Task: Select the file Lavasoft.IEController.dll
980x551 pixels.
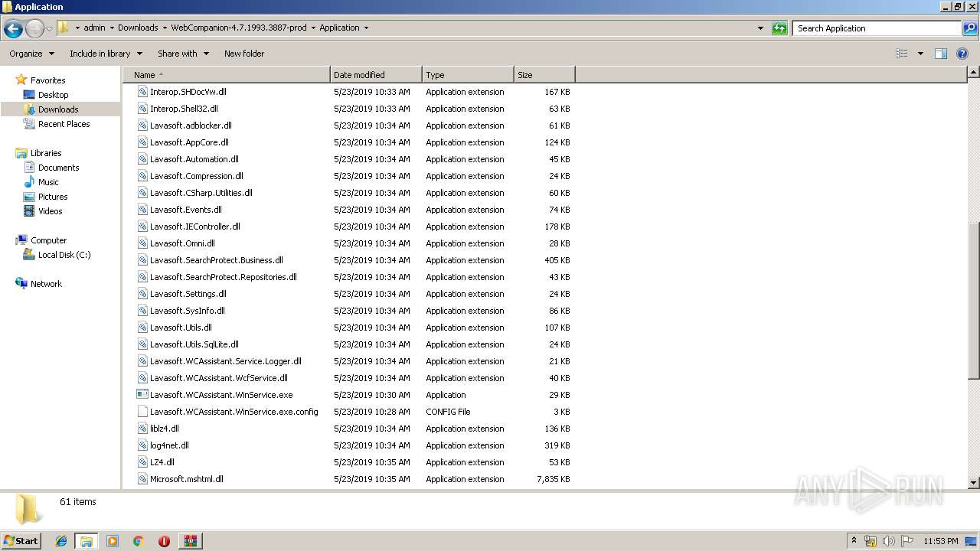Action: pyautogui.click(x=195, y=227)
